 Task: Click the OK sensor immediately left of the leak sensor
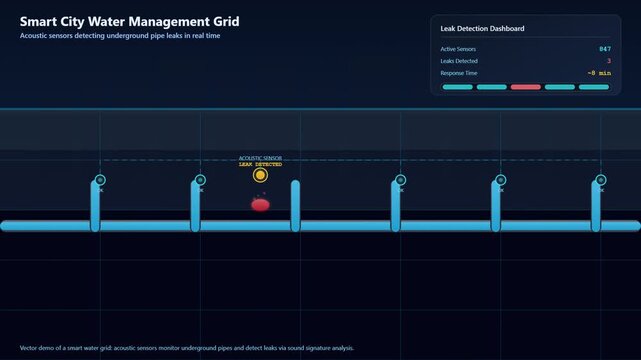point(200,180)
